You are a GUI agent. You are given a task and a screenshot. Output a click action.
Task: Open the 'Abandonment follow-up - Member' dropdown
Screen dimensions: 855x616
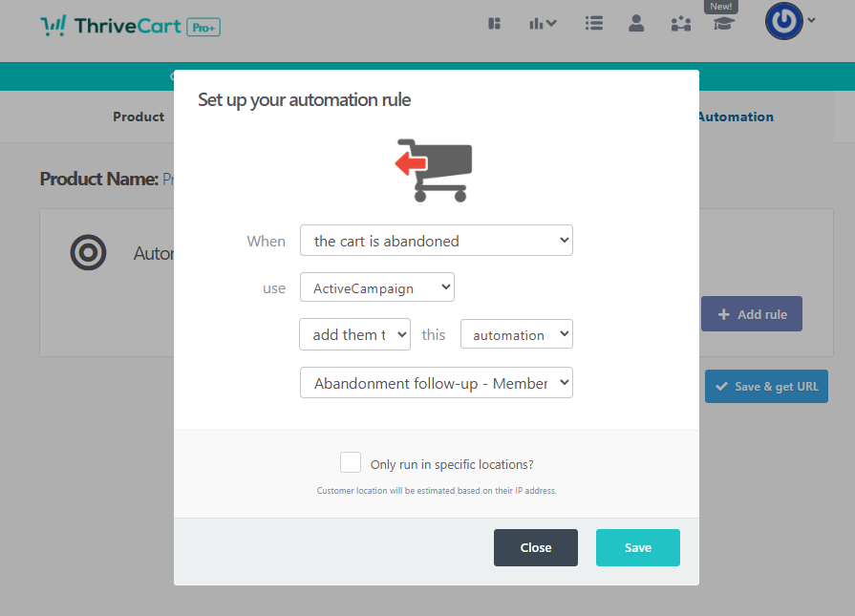[436, 383]
